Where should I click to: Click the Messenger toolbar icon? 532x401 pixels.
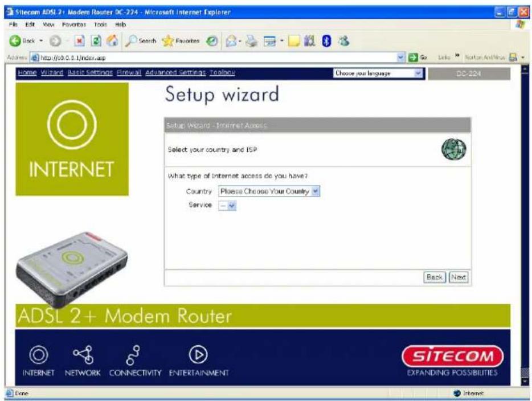[343, 41]
